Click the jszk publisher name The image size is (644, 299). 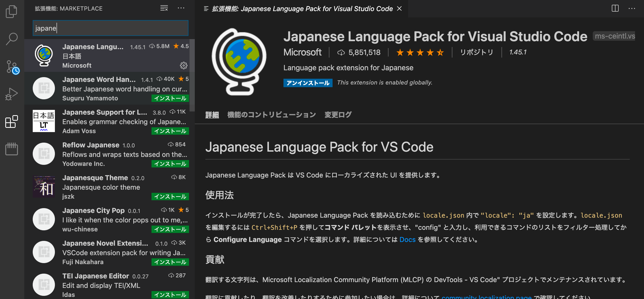point(68,197)
